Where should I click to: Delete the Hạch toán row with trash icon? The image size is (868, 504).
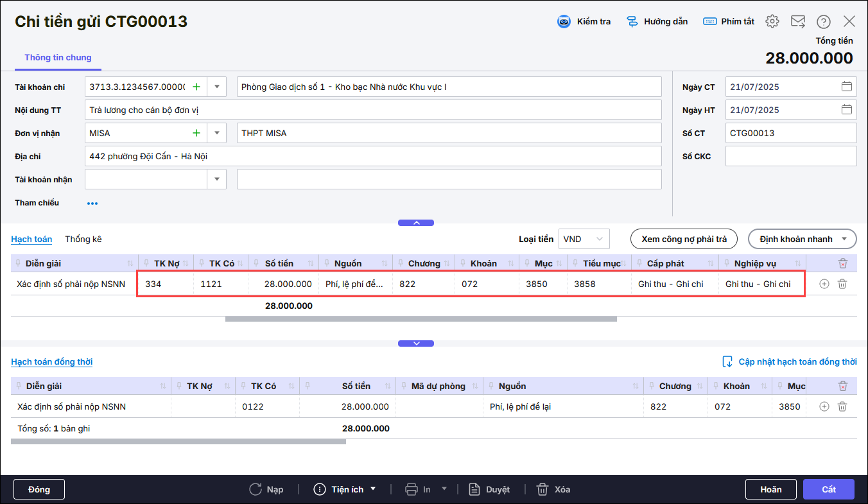tap(843, 284)
